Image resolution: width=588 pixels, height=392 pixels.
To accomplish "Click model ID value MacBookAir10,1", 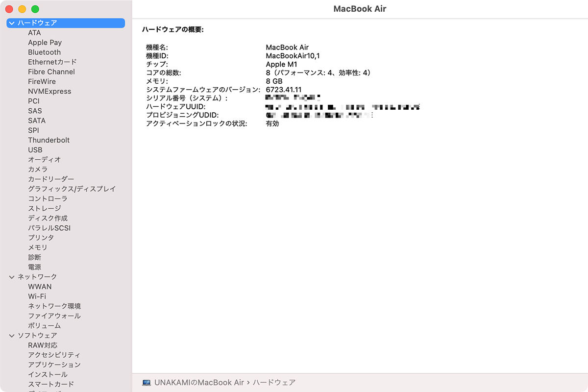I will pyautogui.click(x=293, y=56).
